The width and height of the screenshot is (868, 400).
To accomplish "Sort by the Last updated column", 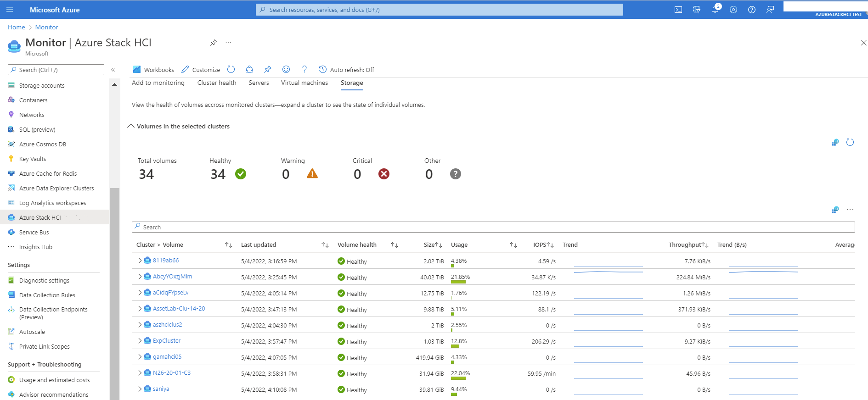I will tap(325, 245).
